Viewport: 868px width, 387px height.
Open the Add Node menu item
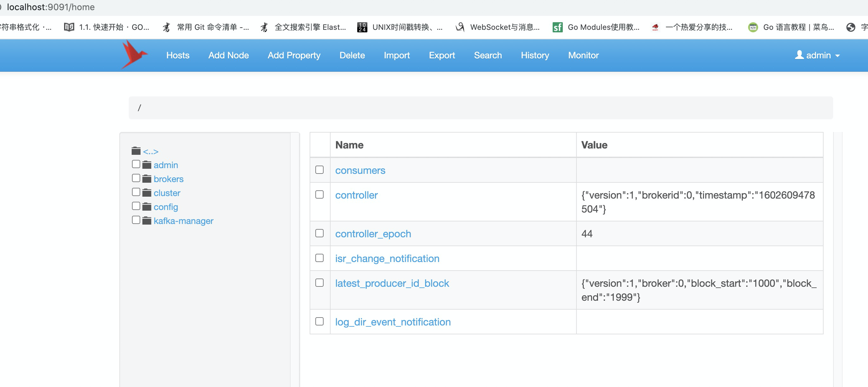pos(228,55)
